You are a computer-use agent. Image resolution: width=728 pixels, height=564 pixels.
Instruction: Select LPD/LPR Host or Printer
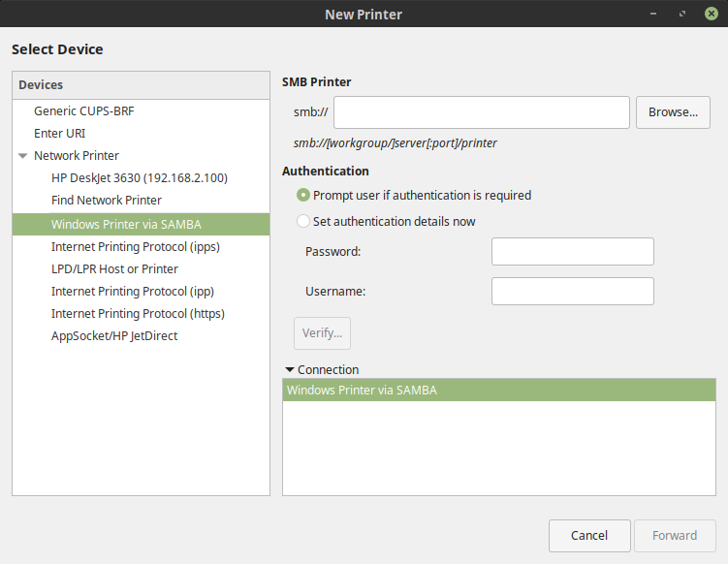point(114,268)
